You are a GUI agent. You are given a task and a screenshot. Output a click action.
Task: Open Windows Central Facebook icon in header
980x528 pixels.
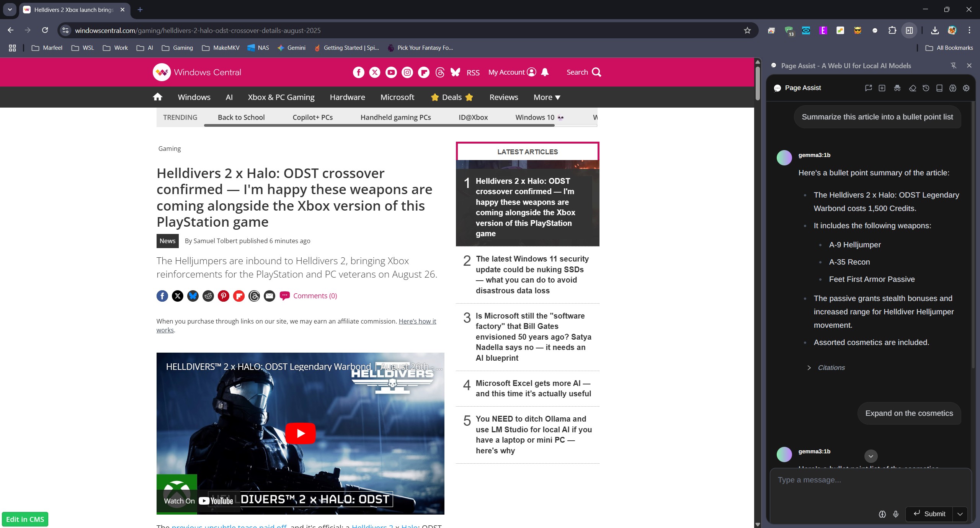click(x=359, y=72)
